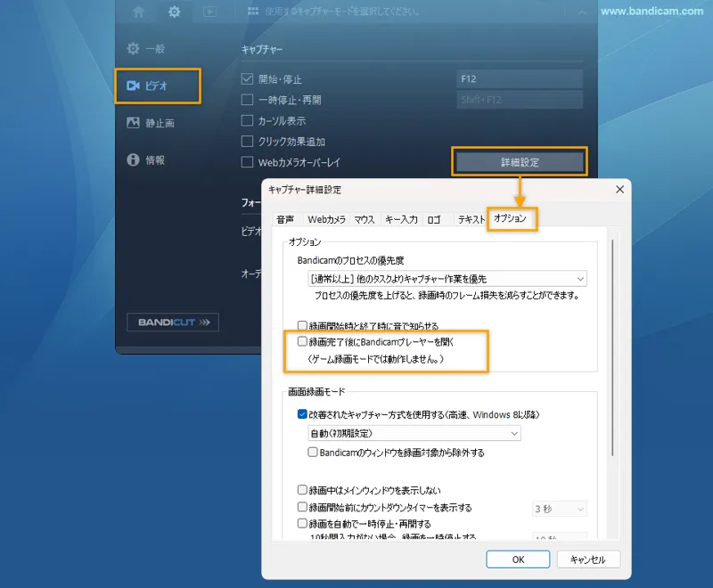This screenshot has width=713, height=588.
Task: Click the 情報 sidebar label
Action: (x=155, y=160)
